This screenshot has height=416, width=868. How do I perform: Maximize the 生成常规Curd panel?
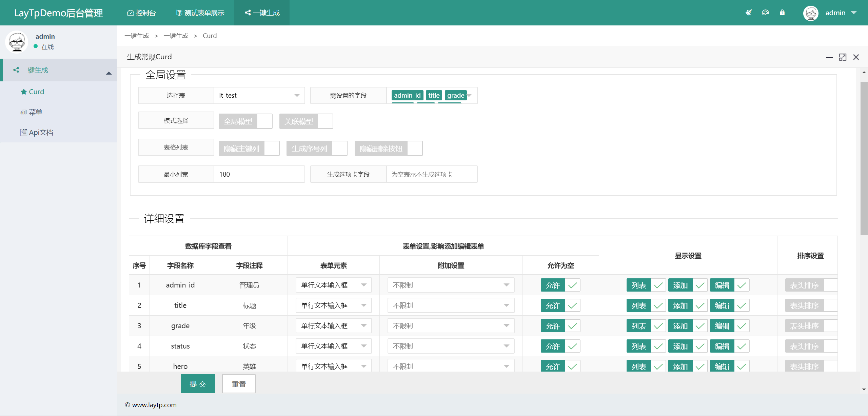point(843,57)
